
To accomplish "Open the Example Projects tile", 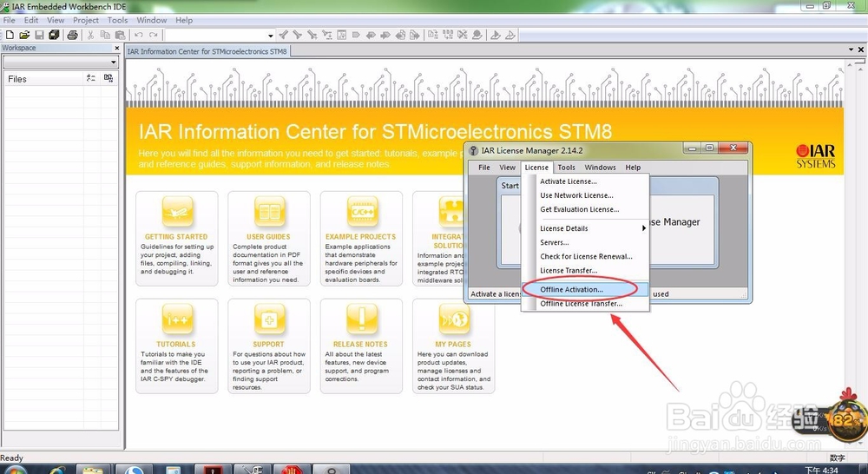I will click(361, 239).
